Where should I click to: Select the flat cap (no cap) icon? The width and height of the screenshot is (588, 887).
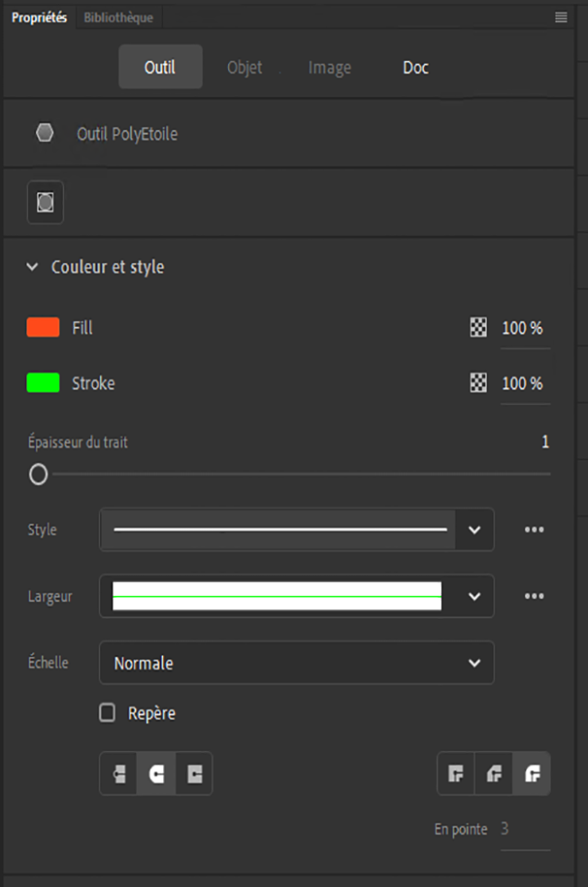118,773
